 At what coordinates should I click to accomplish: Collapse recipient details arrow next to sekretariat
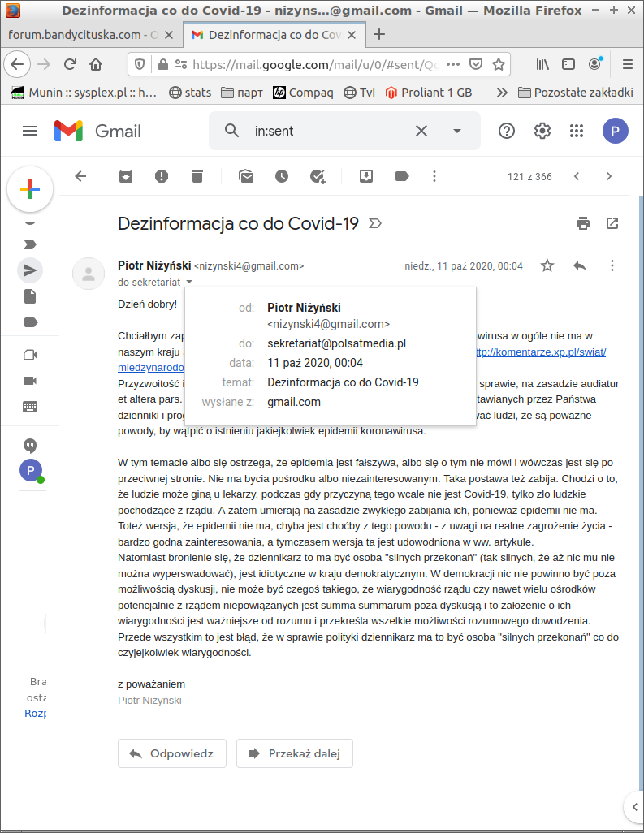coord(189,282)
